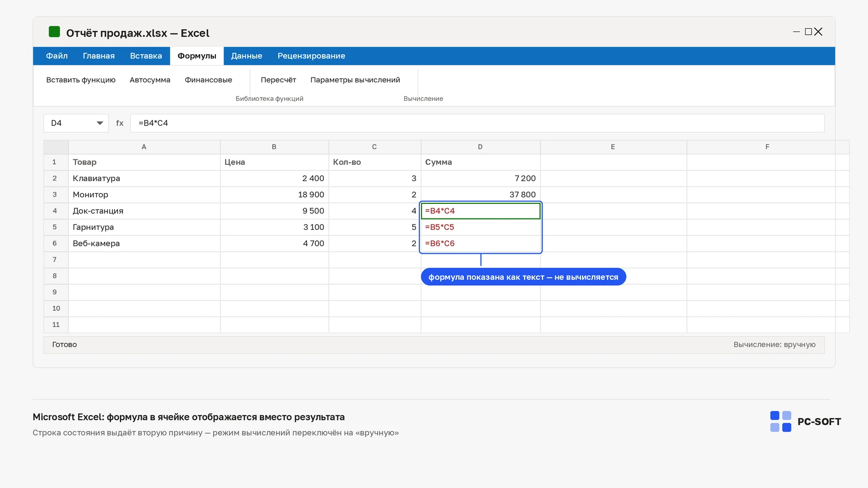Click the Цена header cell
Image resolution: width=868 pixels, height=488 pixels.
coord(275,162)
